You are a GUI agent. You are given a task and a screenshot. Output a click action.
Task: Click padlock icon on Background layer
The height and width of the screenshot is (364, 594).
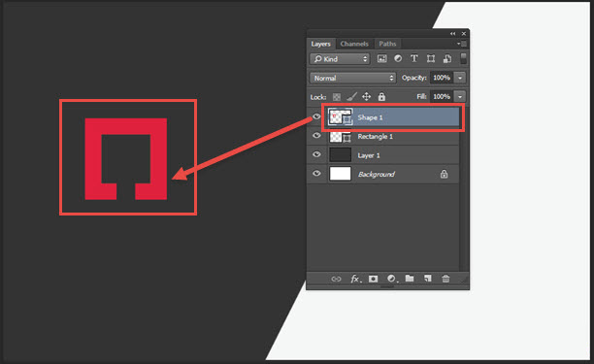pos(444,174)
